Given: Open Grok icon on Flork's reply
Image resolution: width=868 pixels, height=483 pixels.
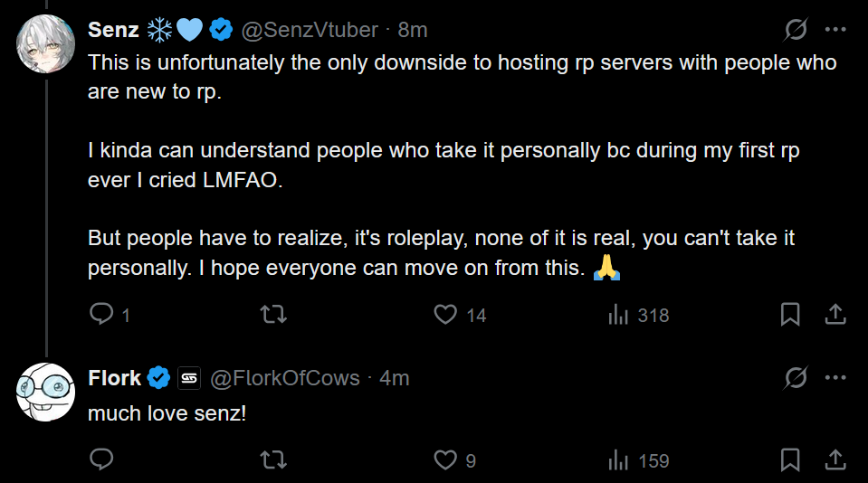Looking at the screenshot, I should tap(796, 377).
